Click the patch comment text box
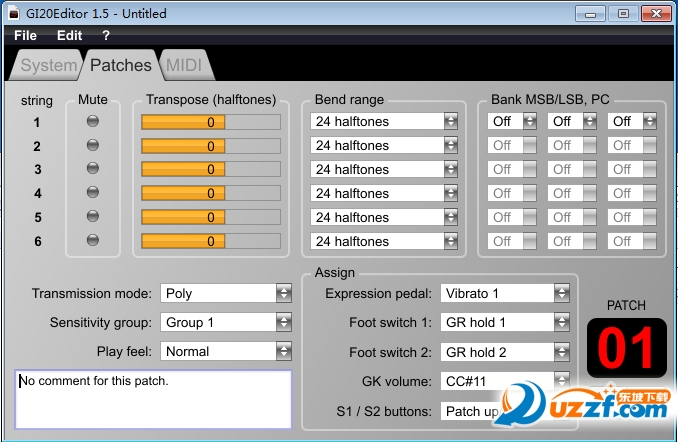678x442 pixels. coord(154,399)
